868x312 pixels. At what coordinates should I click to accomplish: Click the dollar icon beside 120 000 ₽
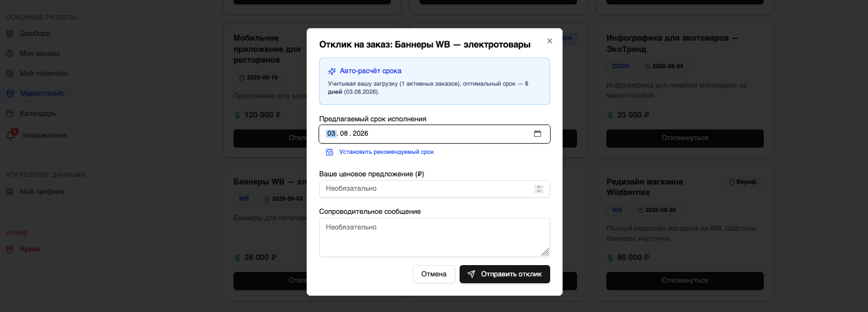pyautogui.click(x=237, y=116)
